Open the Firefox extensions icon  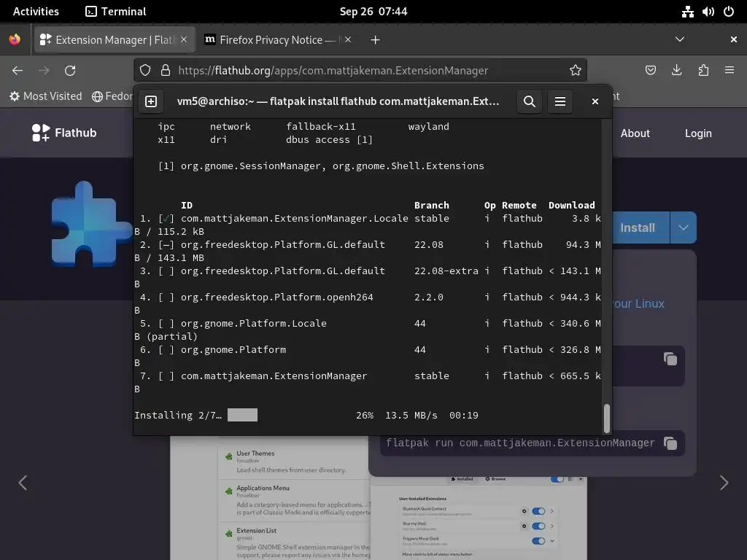[703, 71]
